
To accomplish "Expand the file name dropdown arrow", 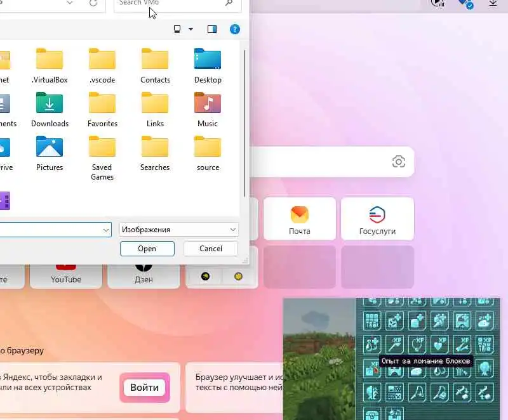I will click(106, 230).
